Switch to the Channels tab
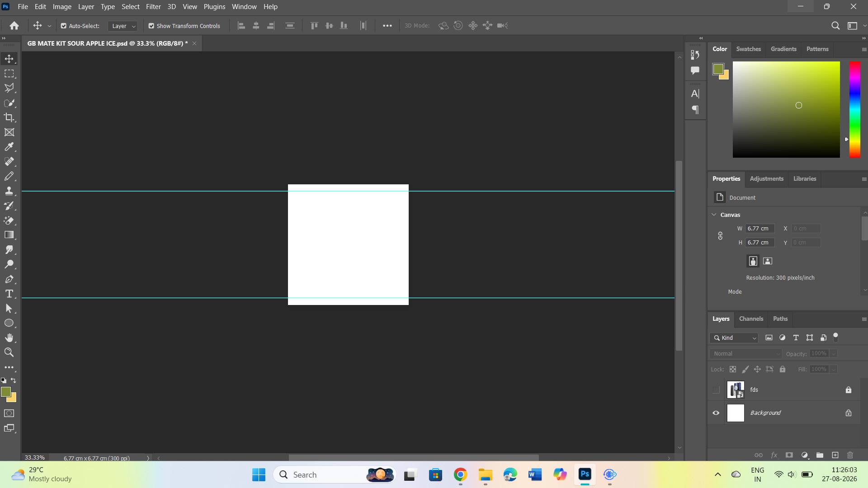 [x=751, y=319]
